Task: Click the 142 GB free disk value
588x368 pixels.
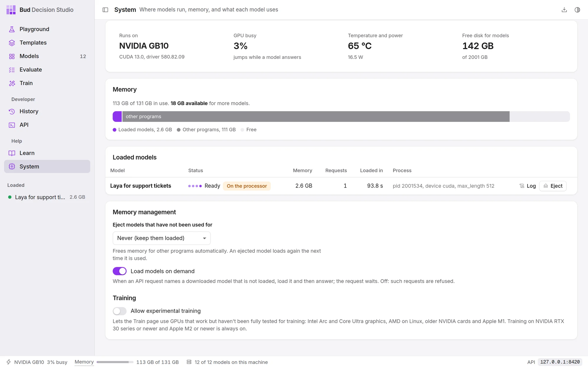Action: pyautogui.click(x=478, y=46)
